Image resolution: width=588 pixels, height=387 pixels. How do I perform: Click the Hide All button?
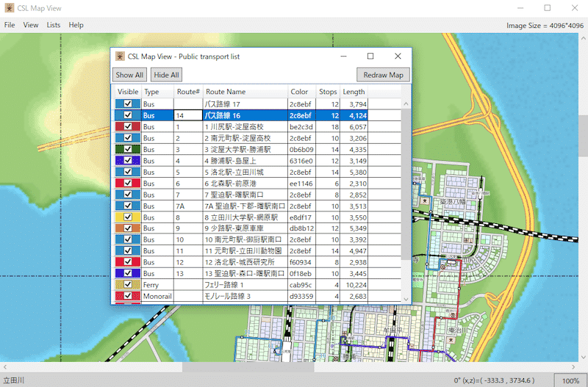point(165,75)
